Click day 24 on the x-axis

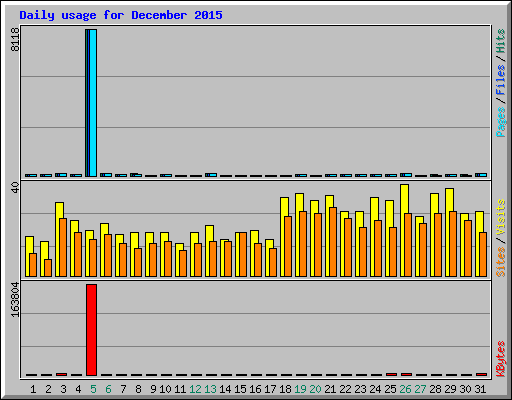(x=375, y=389)
